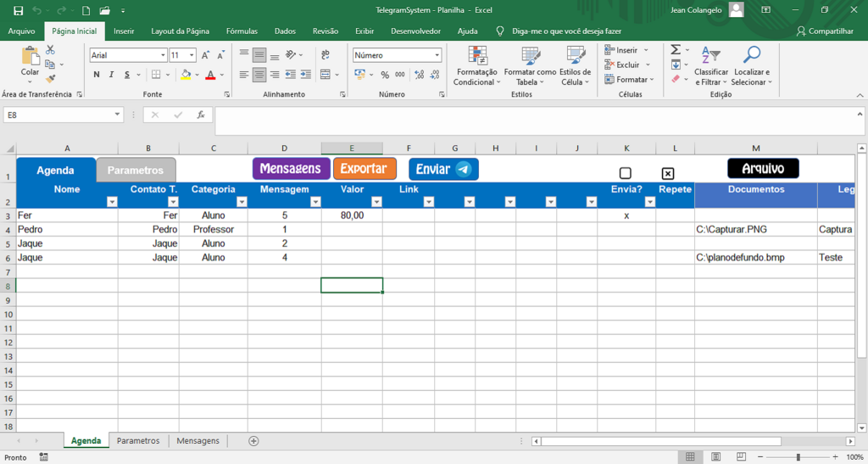Select cell containing C:\Capturar.PNG
Image resolution: width=868 pixels, height=464 pixels.
point(755,229)
